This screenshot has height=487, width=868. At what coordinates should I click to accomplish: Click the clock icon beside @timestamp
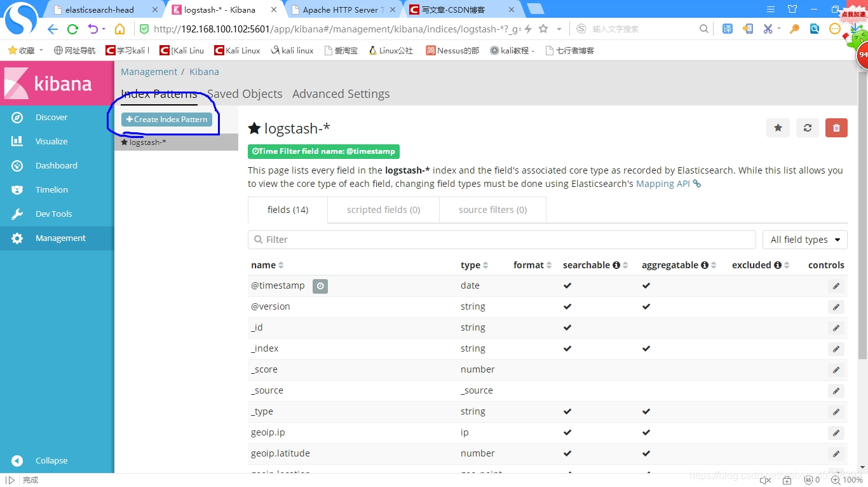click(x=320, y=286)
